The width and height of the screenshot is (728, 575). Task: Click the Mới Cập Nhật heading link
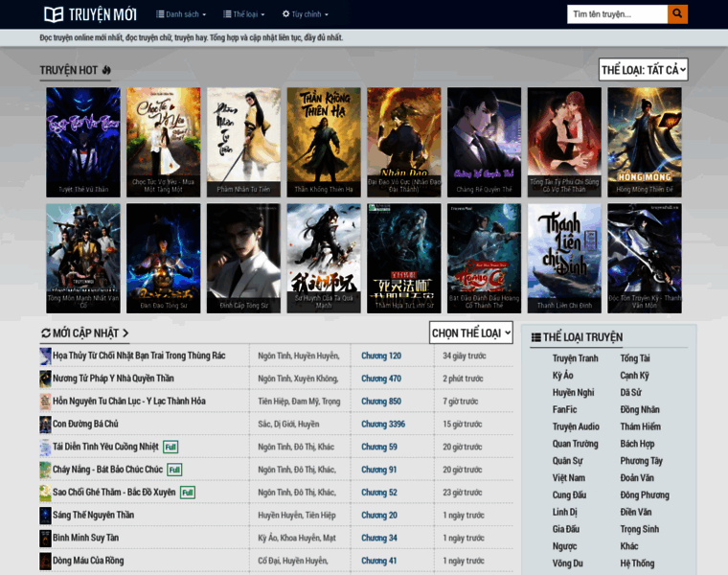pyautogui.click(x=91, y=333)
